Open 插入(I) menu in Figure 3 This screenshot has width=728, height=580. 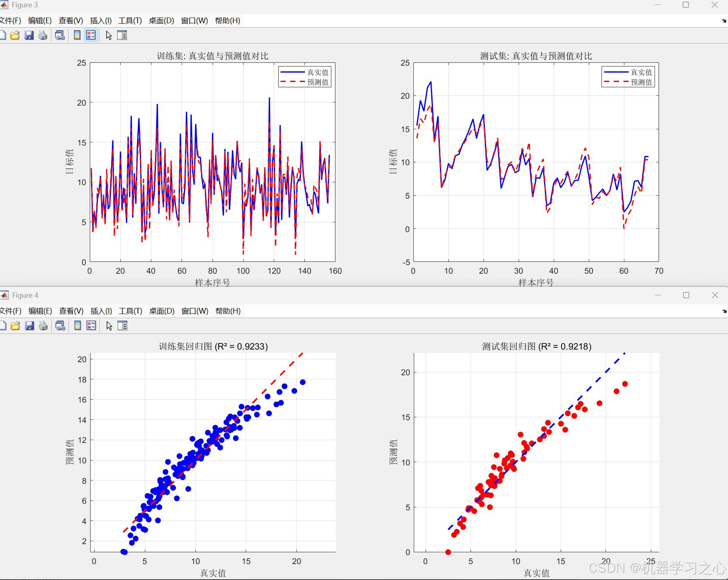coord(101,21)
